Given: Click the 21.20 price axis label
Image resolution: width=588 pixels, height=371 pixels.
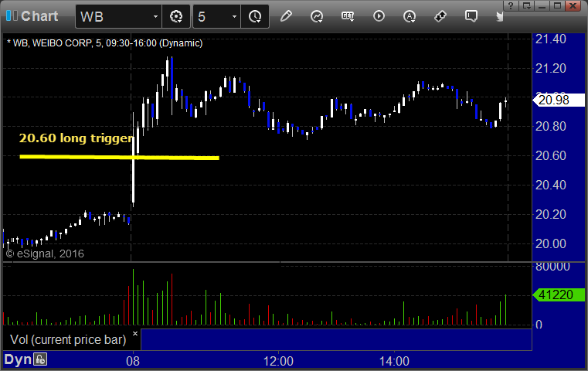Looking at the screenshot, I should [x=550, y=68].
